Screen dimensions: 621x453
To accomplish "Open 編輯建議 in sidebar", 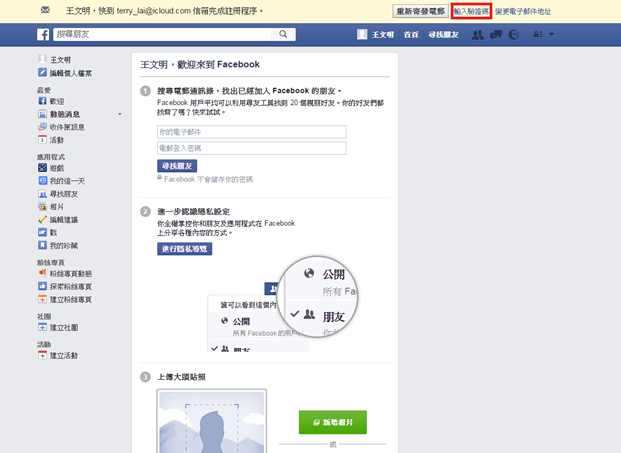I will coord(58,220).
